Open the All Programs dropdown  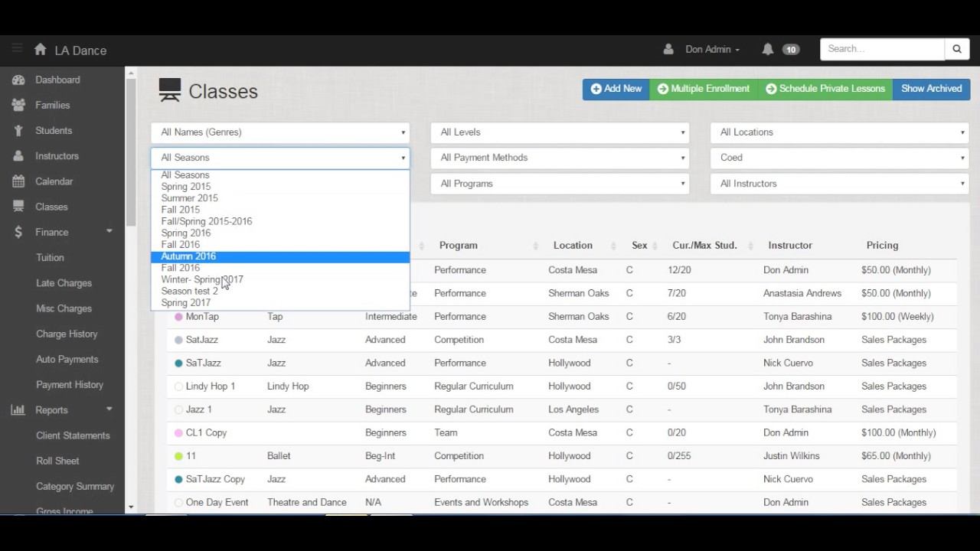pyautogui.click(x=560, y=184)
